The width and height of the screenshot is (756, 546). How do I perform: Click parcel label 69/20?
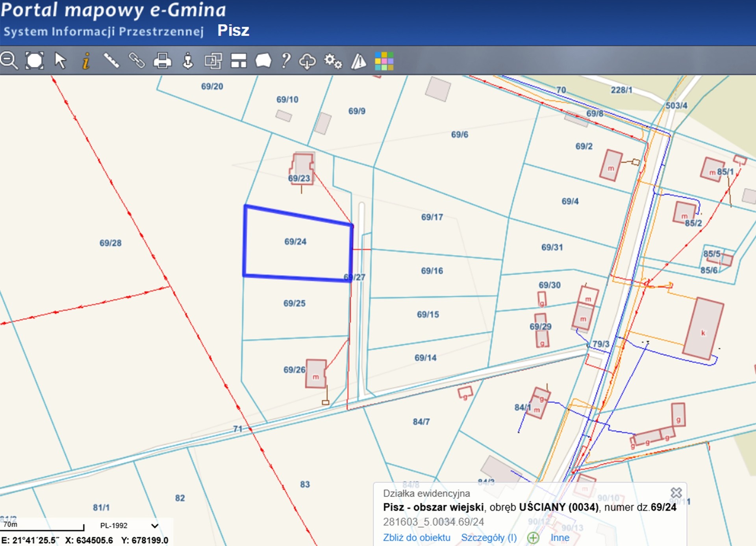pyautogui.click(x=212, y=86)
